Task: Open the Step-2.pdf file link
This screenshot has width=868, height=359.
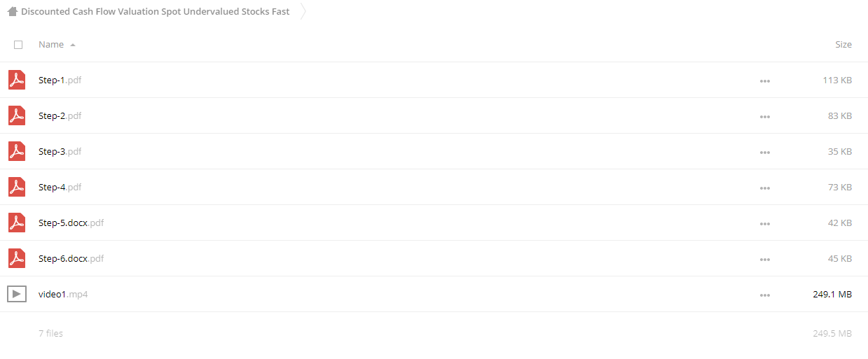Action: (60, 115)
